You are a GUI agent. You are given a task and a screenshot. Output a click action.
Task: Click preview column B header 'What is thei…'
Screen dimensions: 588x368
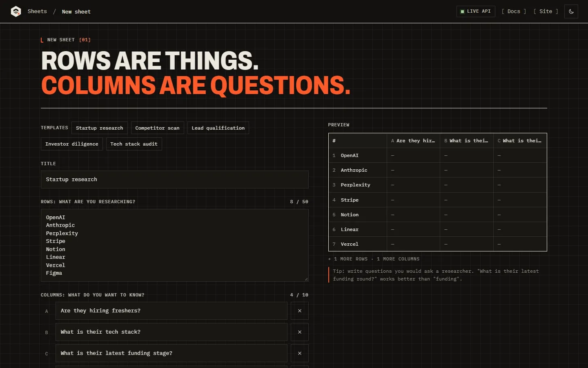(x=467, y=141)
